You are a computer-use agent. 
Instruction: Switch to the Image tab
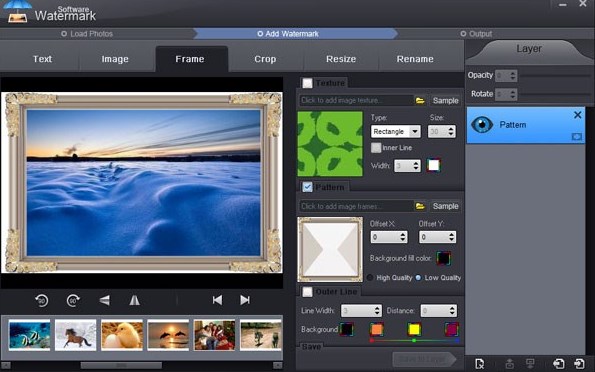tap(115, 59)
